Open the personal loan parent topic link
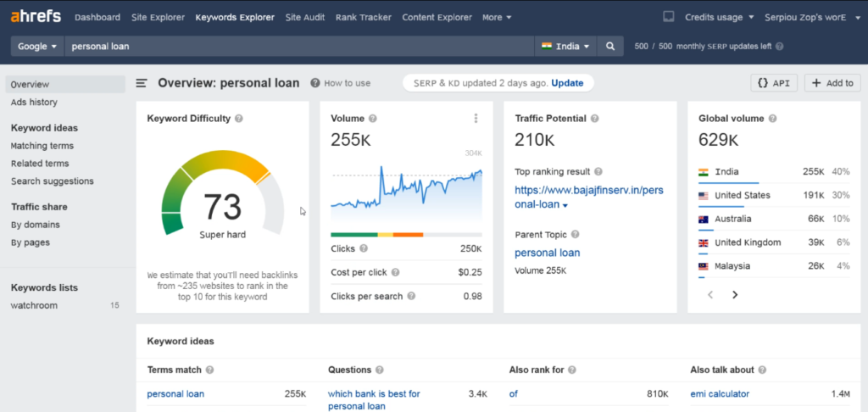This screenshot has height=412, width=868. pyautogui.click(x=548, y=253)
